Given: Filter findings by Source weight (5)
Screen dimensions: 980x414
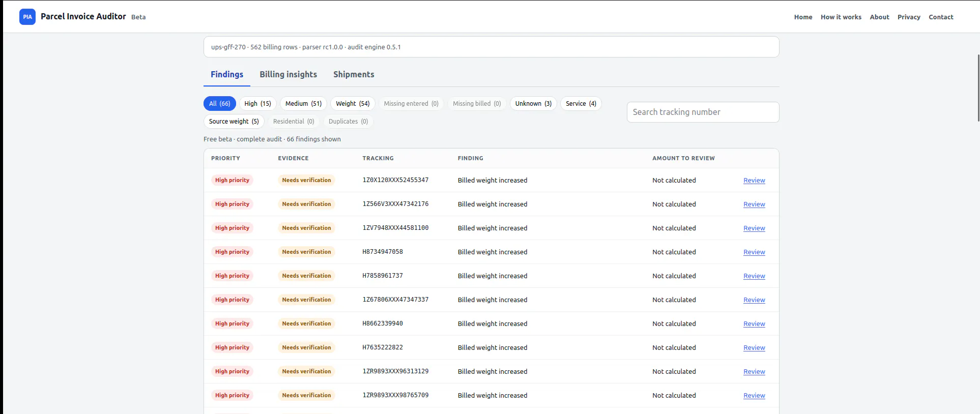Looking at the screenshot, I should click(234, 121).
